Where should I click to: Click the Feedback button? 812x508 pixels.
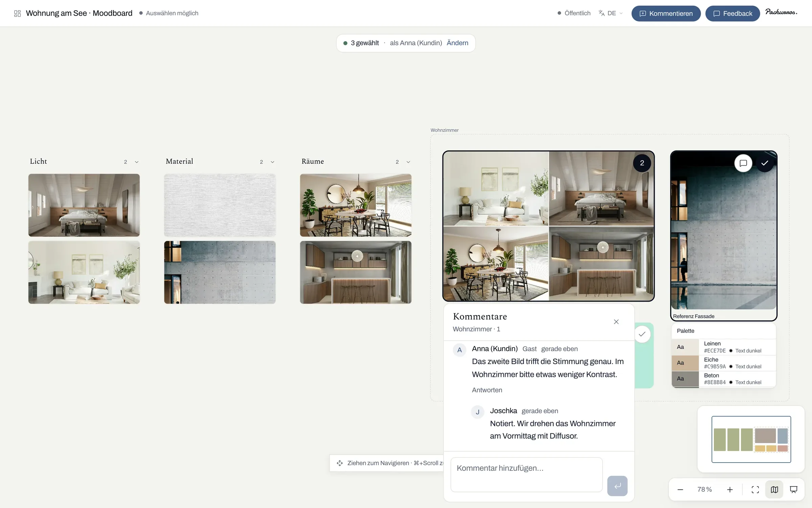pos(732,14)
